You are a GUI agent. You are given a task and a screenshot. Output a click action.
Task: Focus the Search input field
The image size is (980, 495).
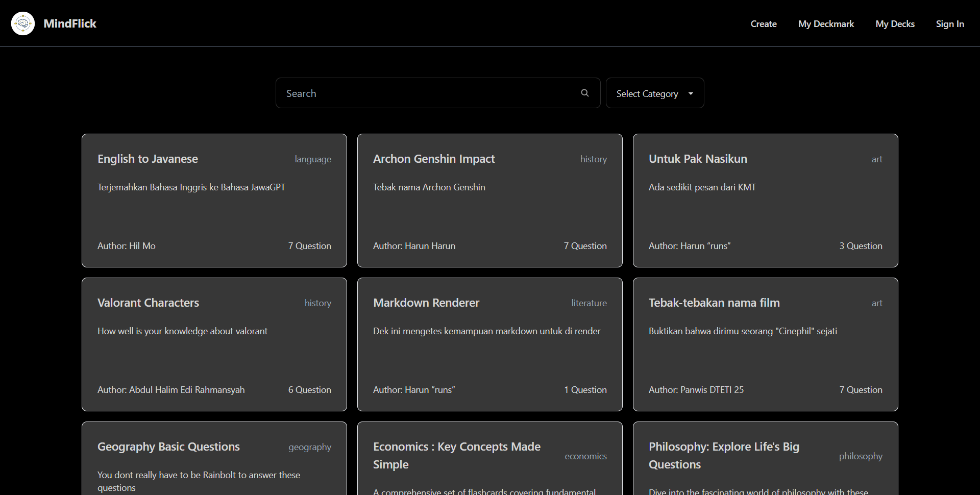[429, 93]
